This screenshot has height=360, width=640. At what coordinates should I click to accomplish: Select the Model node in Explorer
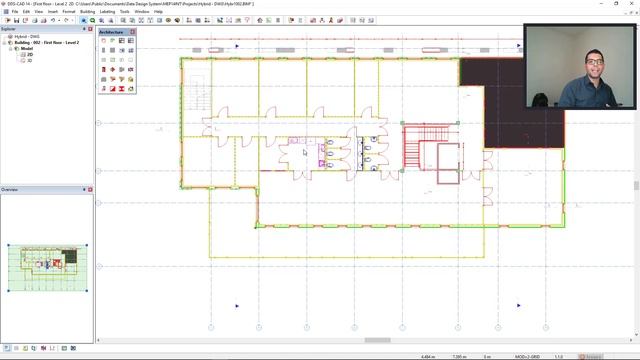27,49
